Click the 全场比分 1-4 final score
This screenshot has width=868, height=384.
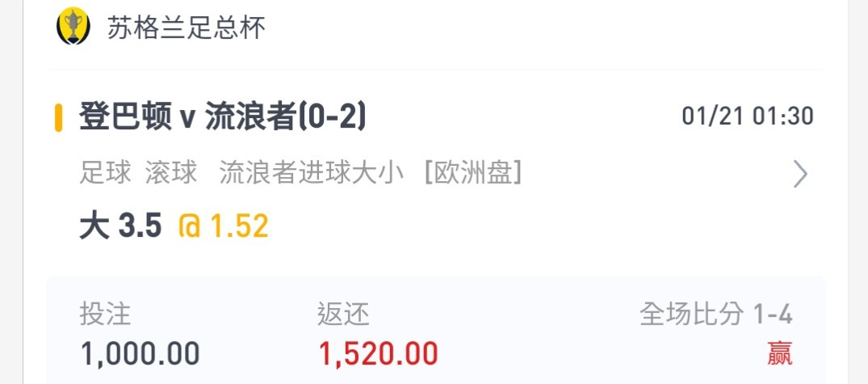(716, 314)
